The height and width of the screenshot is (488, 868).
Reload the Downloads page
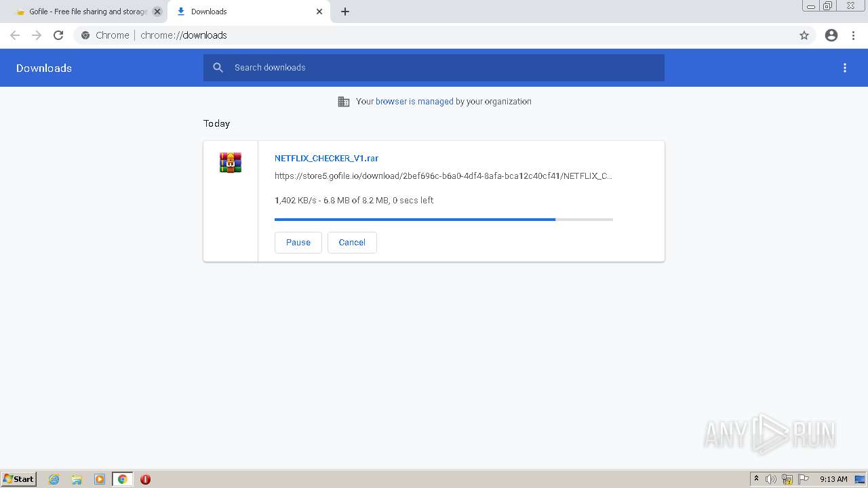(58, 35)
